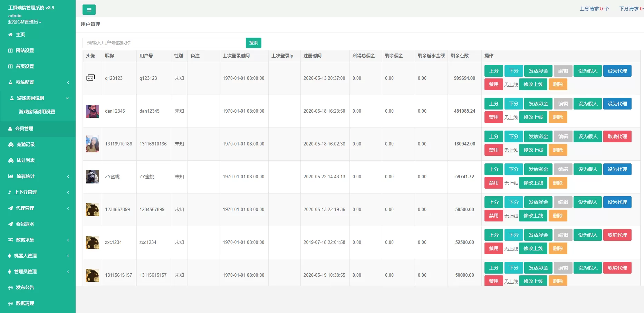Expand the 代理管理 menu chevron
Viewport: 644px width, 313px height.
coord(68,208)
